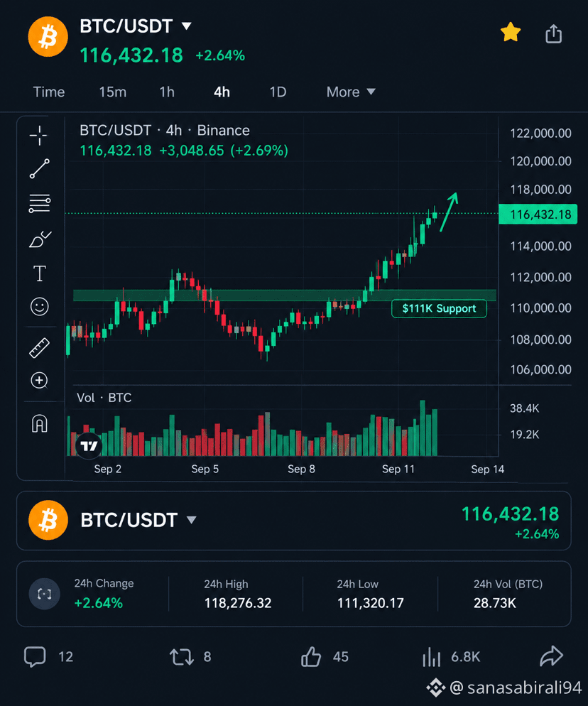Click the zoom in plus icon
Viewport: 588px width, 706px height.
click(x=39, y=381)
